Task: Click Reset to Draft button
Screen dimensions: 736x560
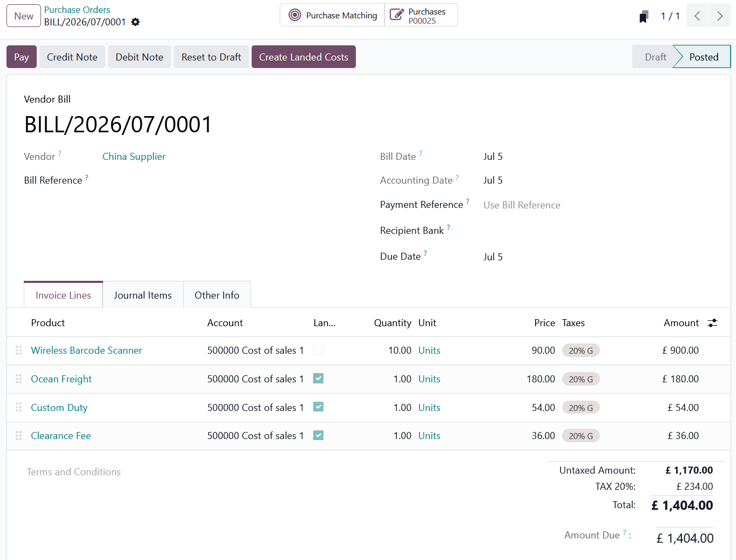Action: 211,57
